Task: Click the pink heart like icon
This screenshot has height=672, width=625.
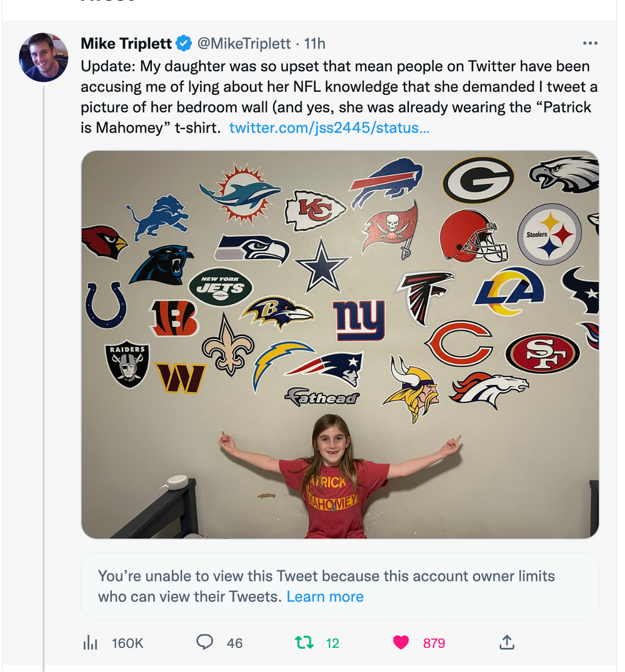Action: click(401, 642)
